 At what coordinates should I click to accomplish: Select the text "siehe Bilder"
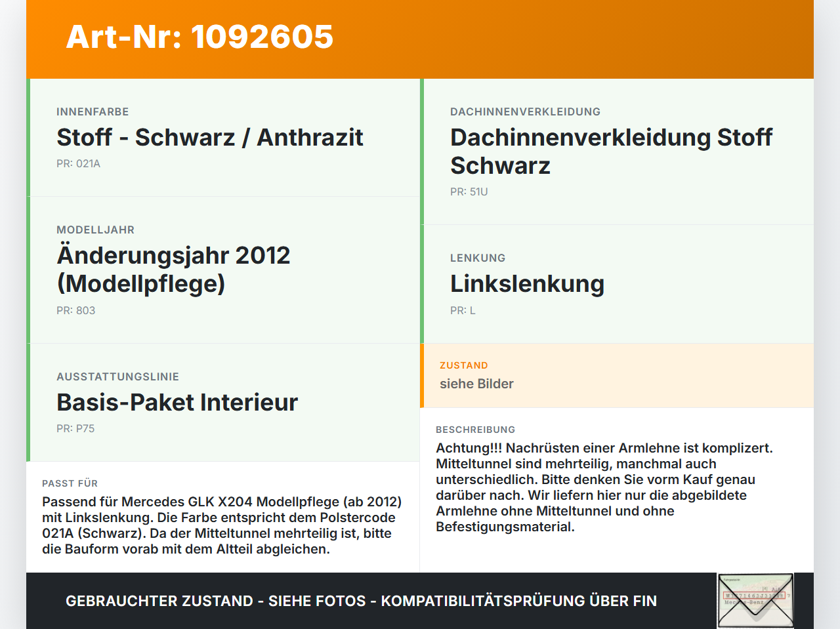(476, 384)
